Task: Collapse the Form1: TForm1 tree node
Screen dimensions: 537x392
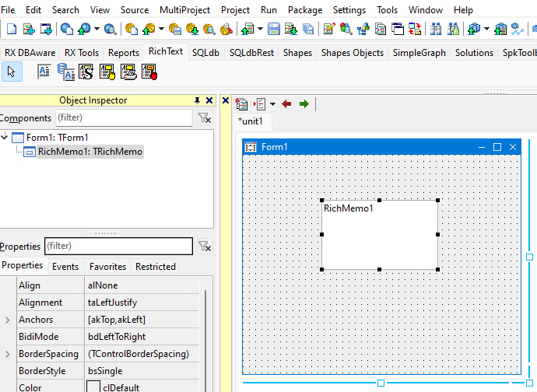Action: [5, 138]
